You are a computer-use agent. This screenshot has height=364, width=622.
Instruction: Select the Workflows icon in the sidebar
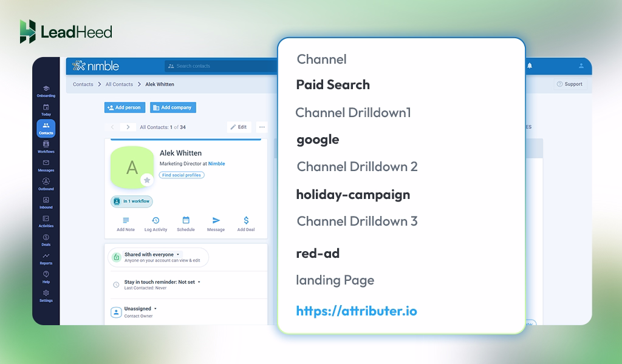click(x=46, y=147)
